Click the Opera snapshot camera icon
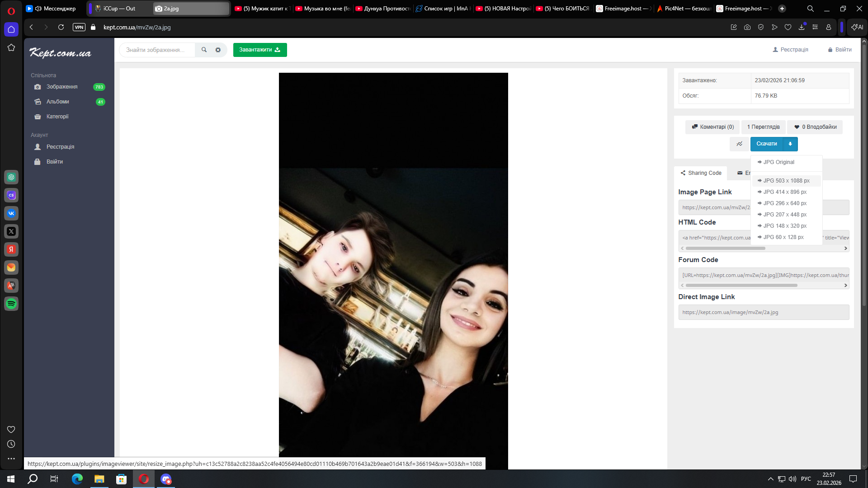 pos(747,27)
